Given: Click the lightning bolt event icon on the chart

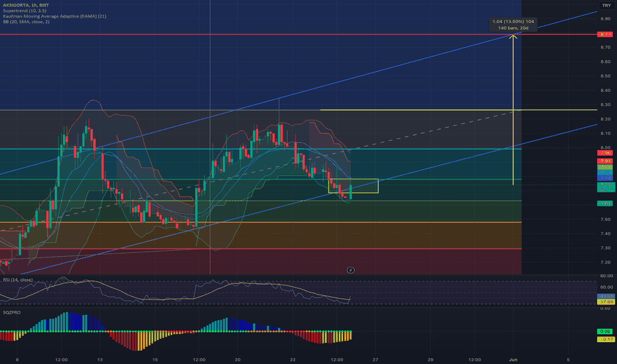Looking at the screenshot, I should [351, 270].
